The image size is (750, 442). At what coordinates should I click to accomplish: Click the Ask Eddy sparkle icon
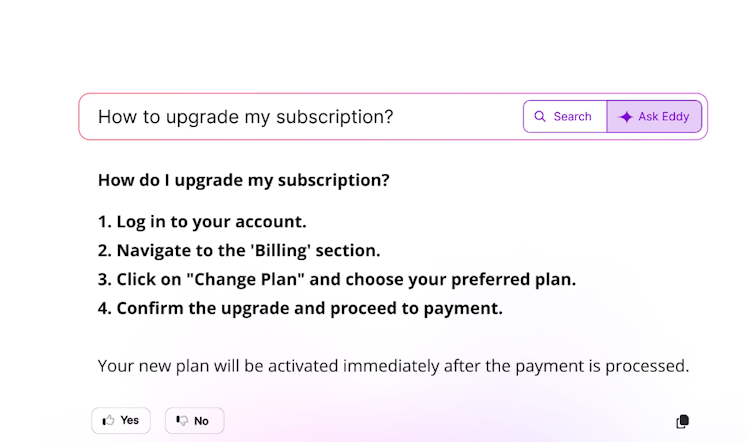coord(626,117)
